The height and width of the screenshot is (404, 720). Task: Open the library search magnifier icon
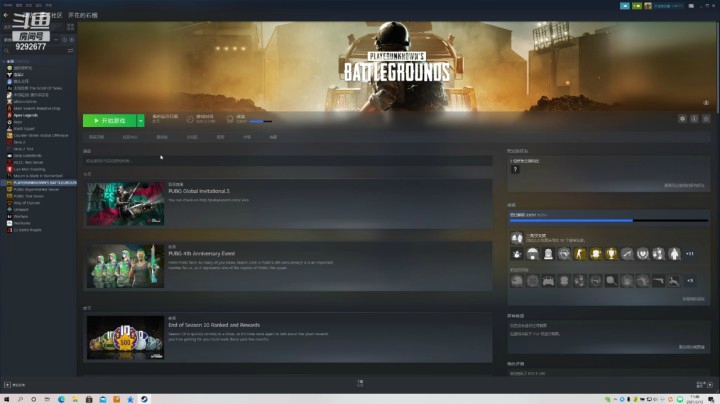point(6,50)
